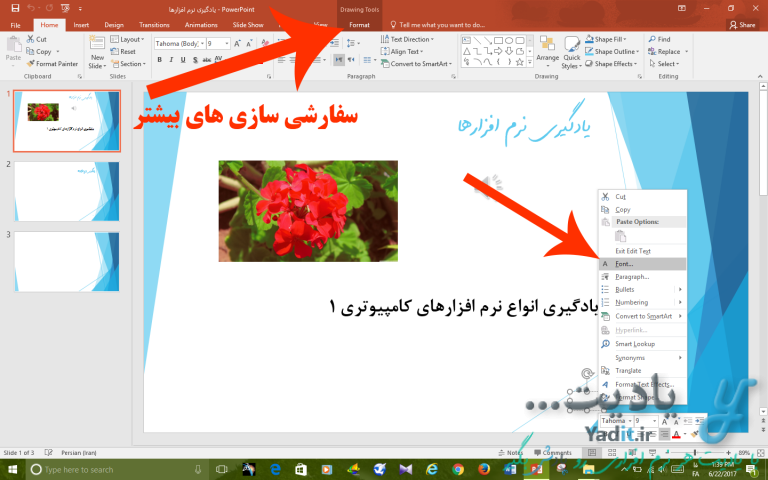Open the Layout dropdown

[127, 39]
